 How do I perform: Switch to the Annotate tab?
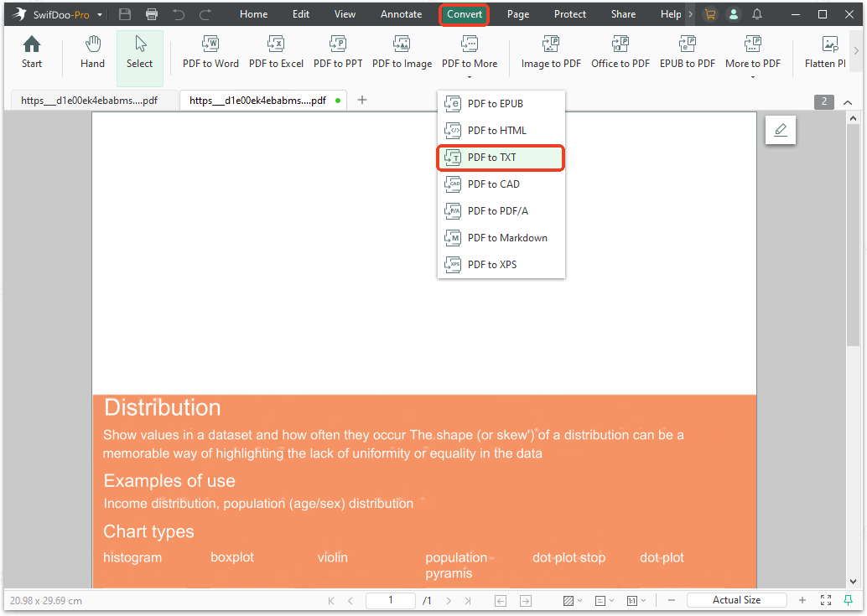click(401, 13)
